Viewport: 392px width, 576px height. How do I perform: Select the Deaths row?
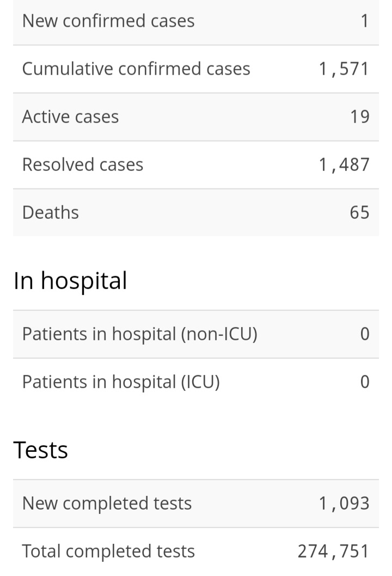pyautogui.click(x=196, y=213)
